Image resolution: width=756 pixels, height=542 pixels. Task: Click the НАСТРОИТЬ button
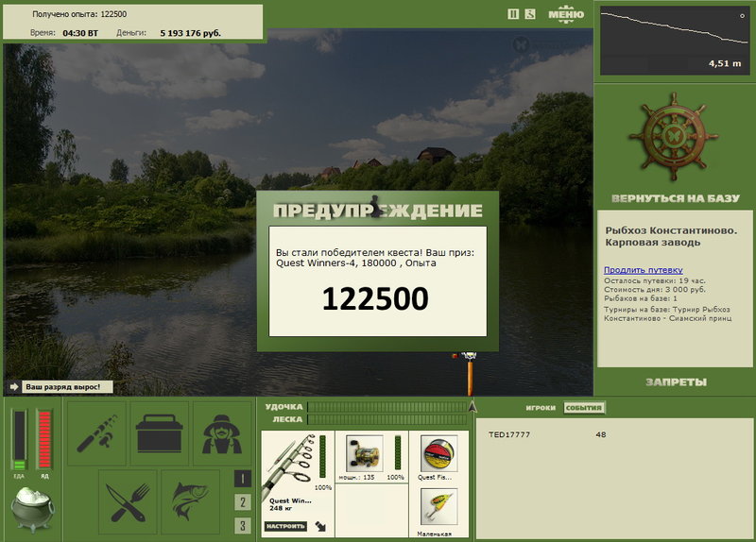click(285, 526)
